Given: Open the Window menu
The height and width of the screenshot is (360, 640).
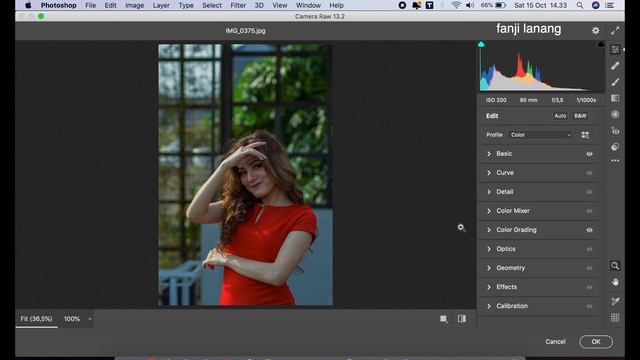Looking at the screenshot, I should (308, 5).
